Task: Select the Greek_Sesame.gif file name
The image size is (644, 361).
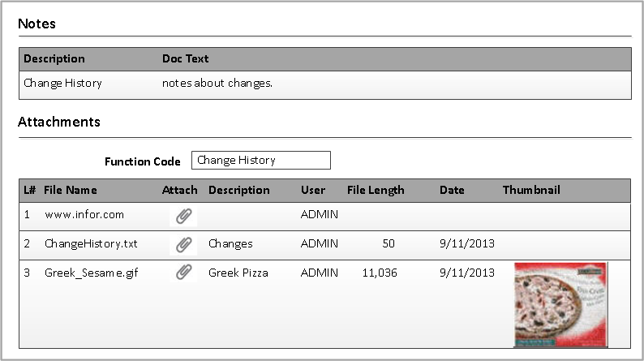Action: [x=92, y=273]
